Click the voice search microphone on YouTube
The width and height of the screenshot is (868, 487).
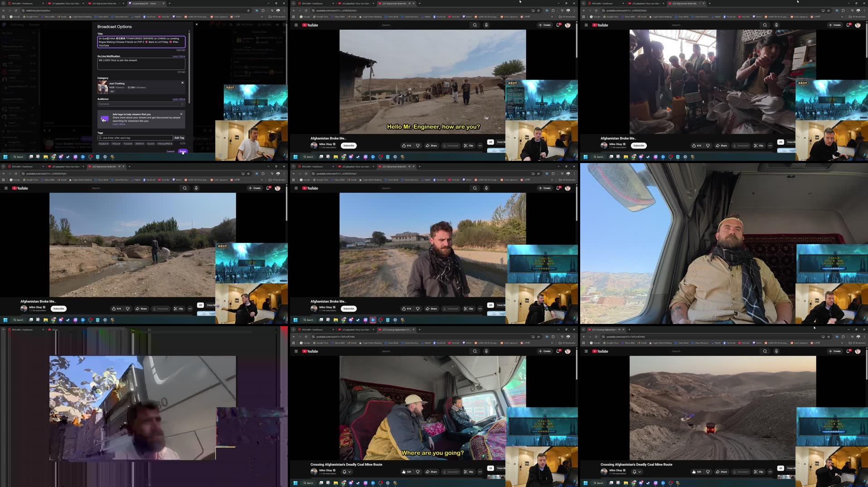coord(486,25)
